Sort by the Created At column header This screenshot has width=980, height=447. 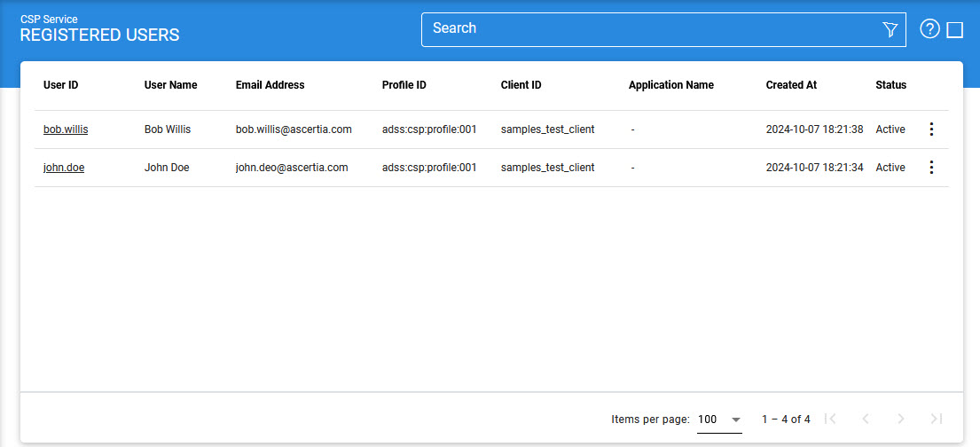pyautogui.click(x=791, y=85)
